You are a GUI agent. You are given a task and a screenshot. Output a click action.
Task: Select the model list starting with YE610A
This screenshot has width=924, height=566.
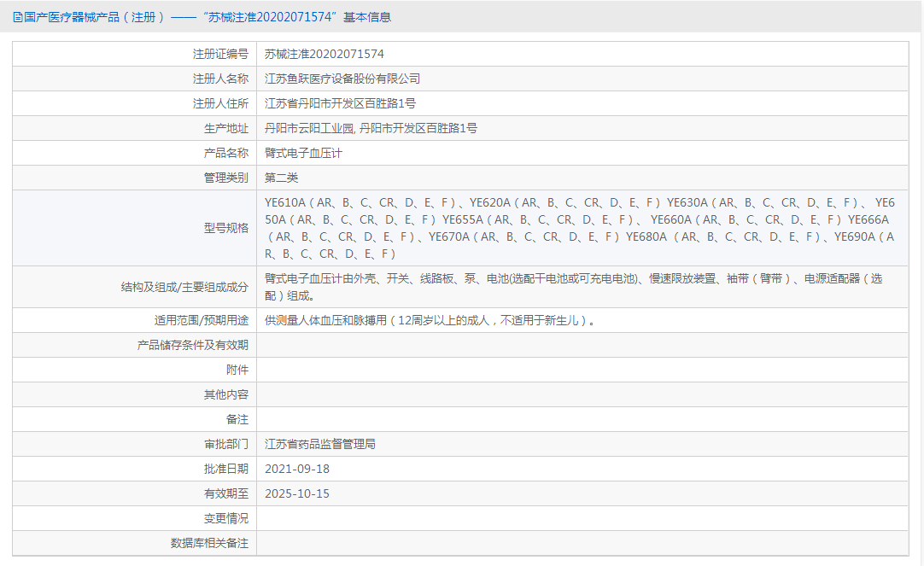point(580,228)
